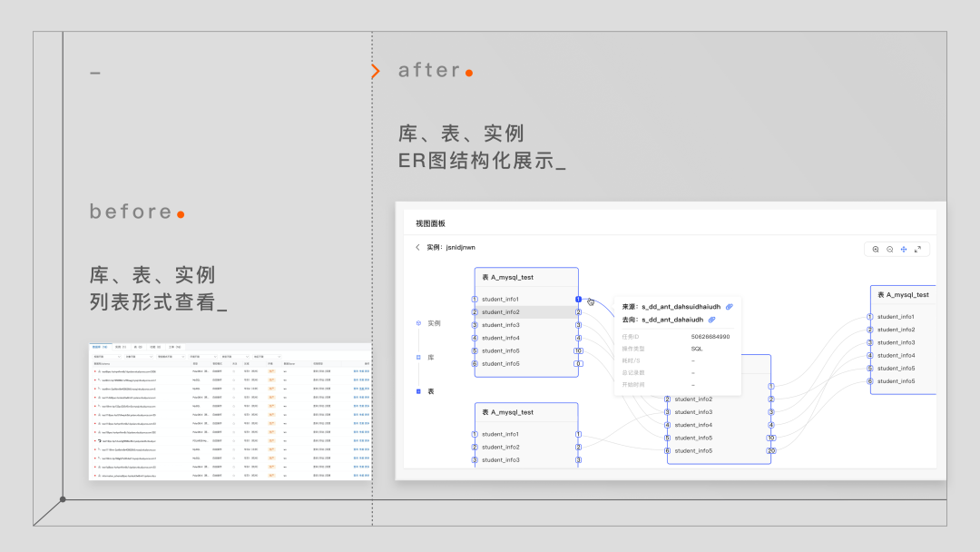Select the 实例 level node icon
The image size is (980, 552).
pos(418,323)
